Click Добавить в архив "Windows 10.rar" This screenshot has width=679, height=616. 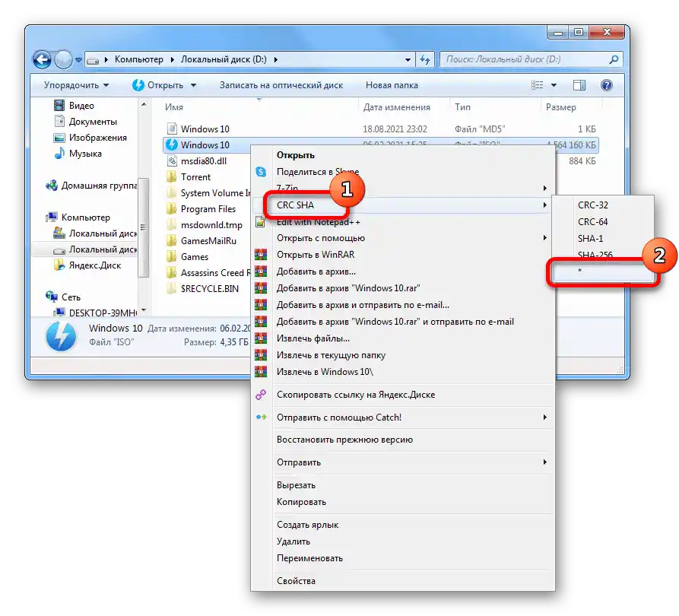403,288
